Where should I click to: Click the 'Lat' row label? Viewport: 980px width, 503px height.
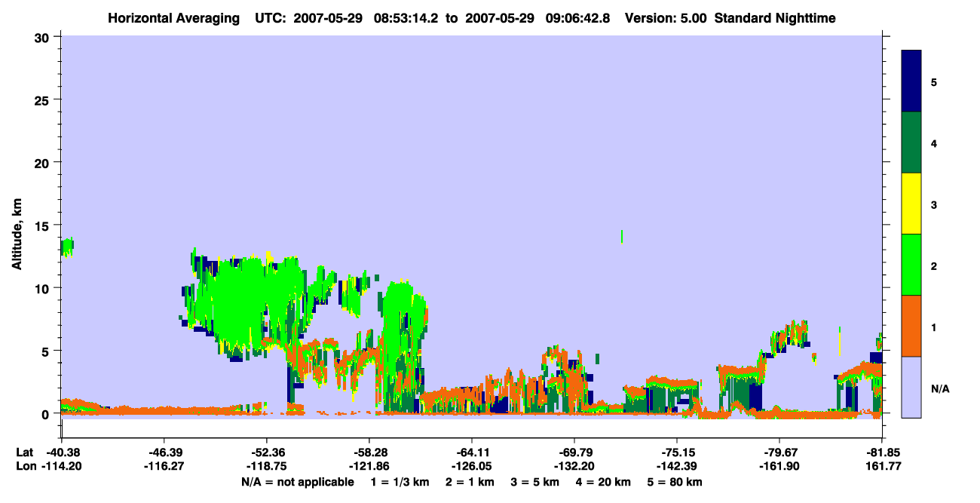[x=24, y=452]
